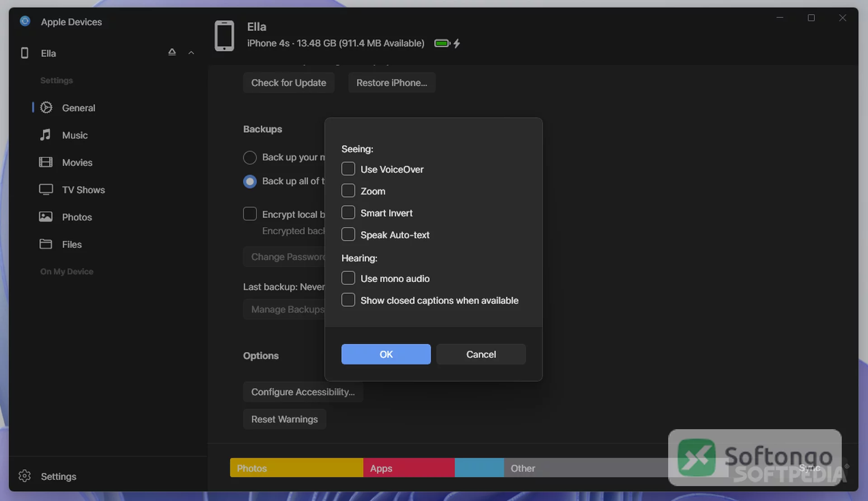Open the Music section

(x=75, y=135)
